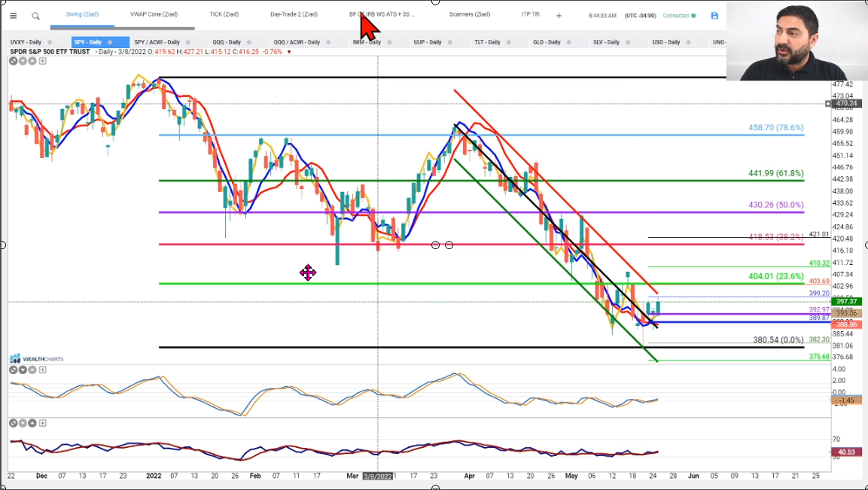This screenshot has height=490, width=868.
Task: Click the up-arrow circle icon in the bottom indicator pane
Action: point(32,423)
